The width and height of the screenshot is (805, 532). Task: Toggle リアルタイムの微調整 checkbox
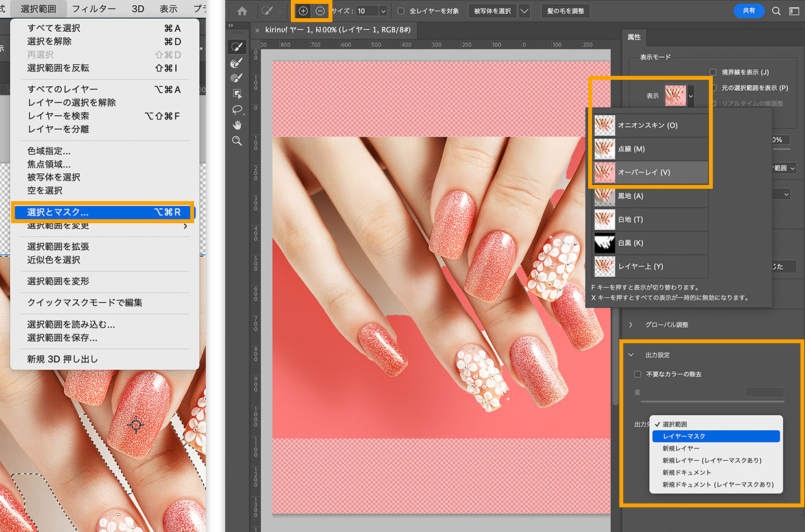click(715, 103)
